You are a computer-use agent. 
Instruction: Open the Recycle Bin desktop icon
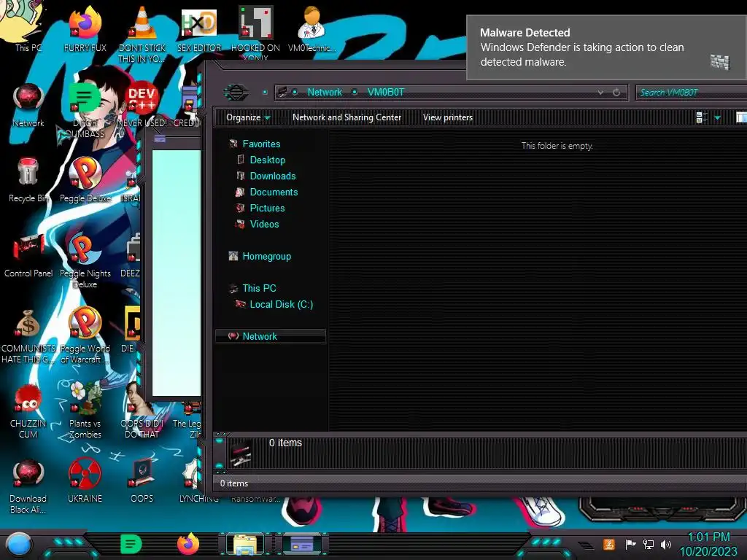tap(28, 179)
